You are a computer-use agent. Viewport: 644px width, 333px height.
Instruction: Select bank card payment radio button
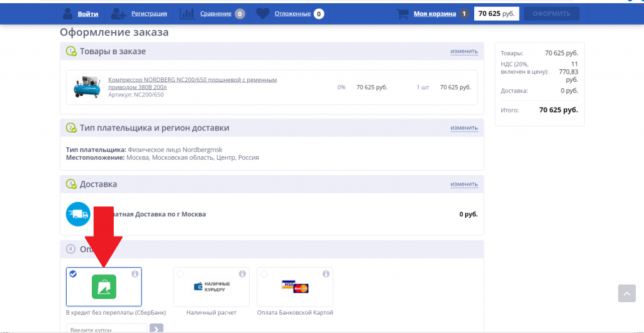pyautogui.click(x=264, y=274)
